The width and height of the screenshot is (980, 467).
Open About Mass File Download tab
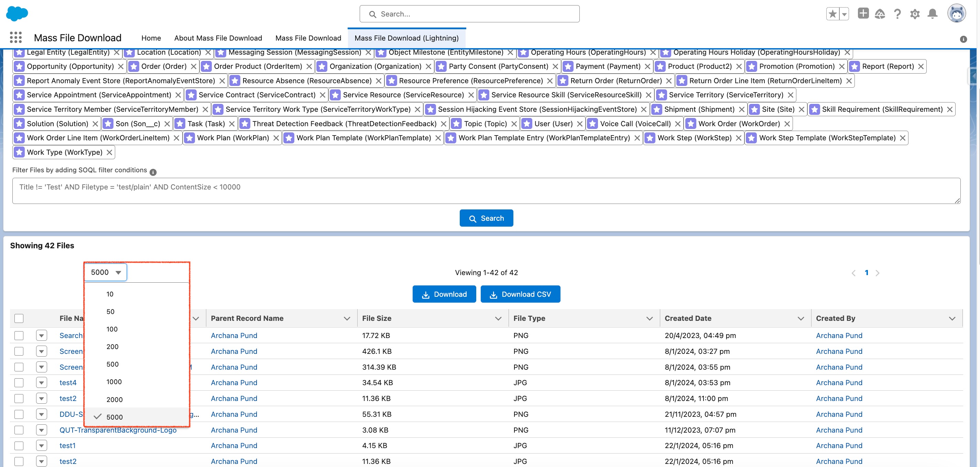click(x=218, y=38)
